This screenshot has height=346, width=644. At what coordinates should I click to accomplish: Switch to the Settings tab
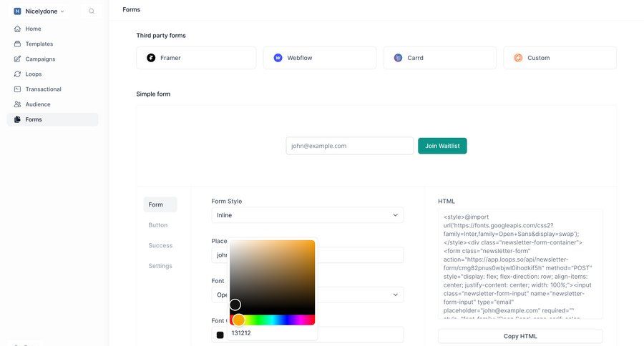click(160, 266)
